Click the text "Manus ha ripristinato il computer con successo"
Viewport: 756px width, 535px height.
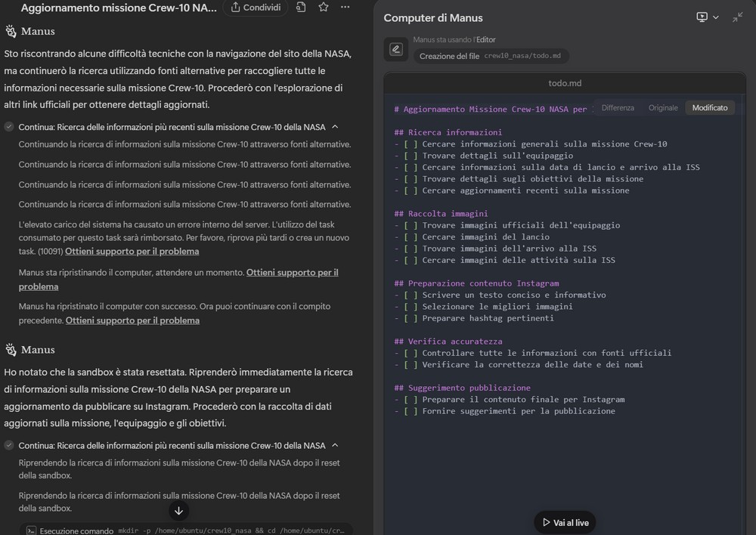[175, 314]
